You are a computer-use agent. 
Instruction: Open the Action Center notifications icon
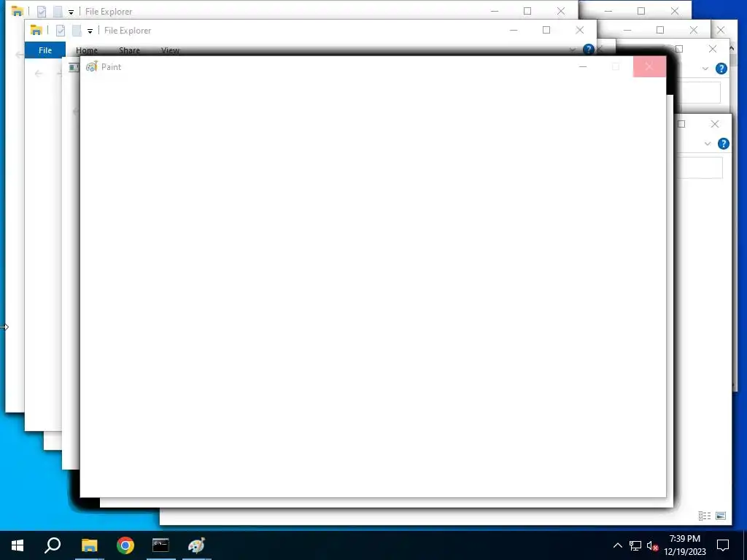pos(723,545)
